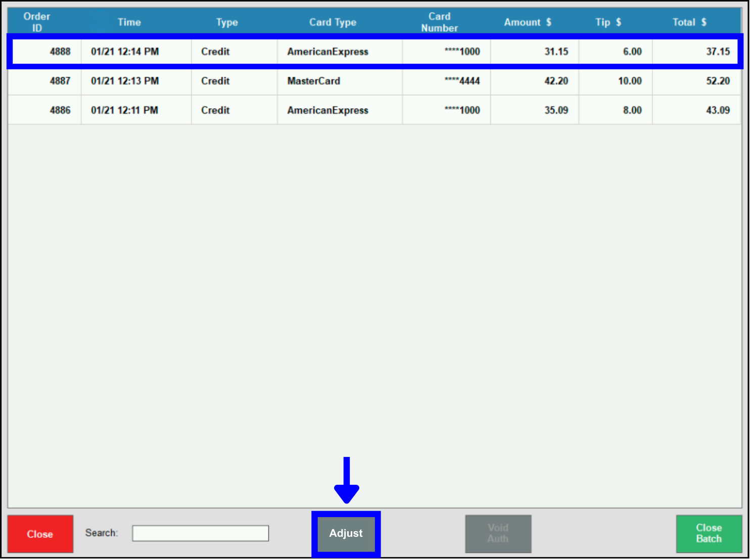
Task: Click the green Close Batch button
Action: (x=709, y=533)
